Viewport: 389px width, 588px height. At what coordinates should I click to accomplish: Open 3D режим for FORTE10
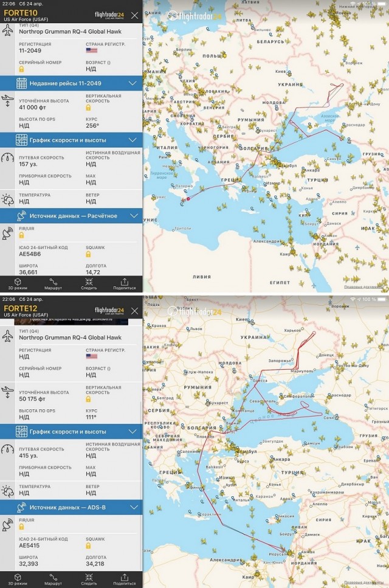18,284
